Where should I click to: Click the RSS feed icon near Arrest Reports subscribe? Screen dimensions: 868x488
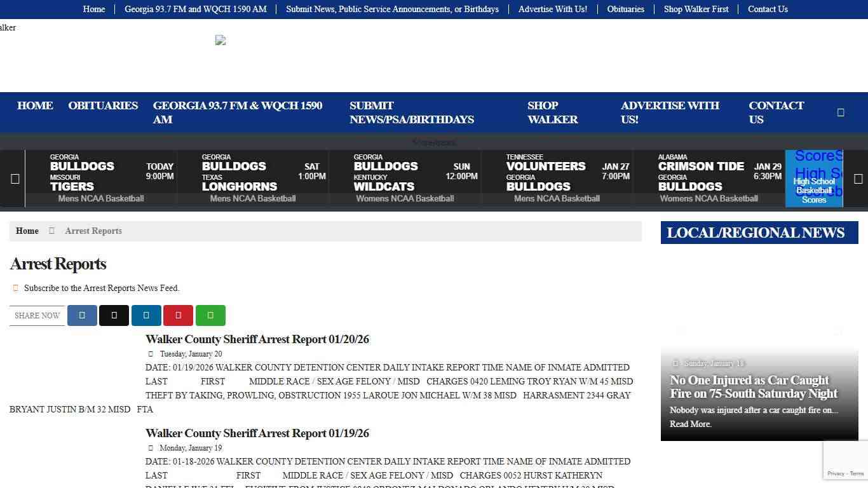[15, 287]
